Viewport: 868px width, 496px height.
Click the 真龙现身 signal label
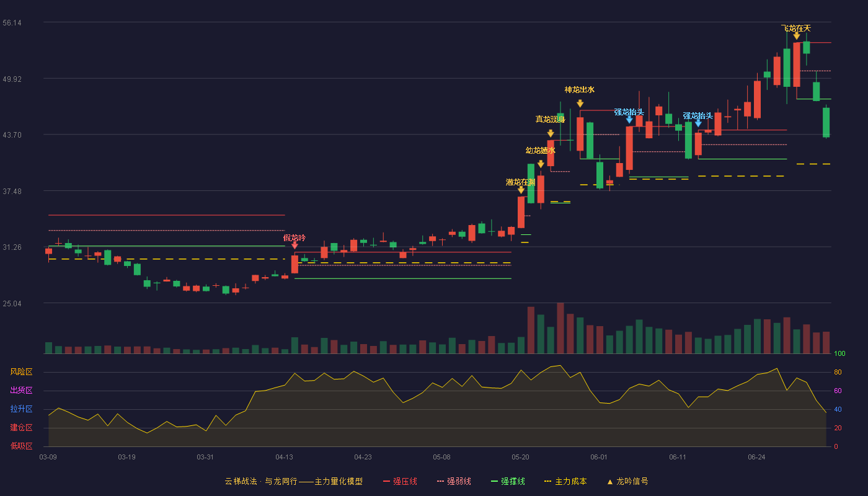(551, 119)
